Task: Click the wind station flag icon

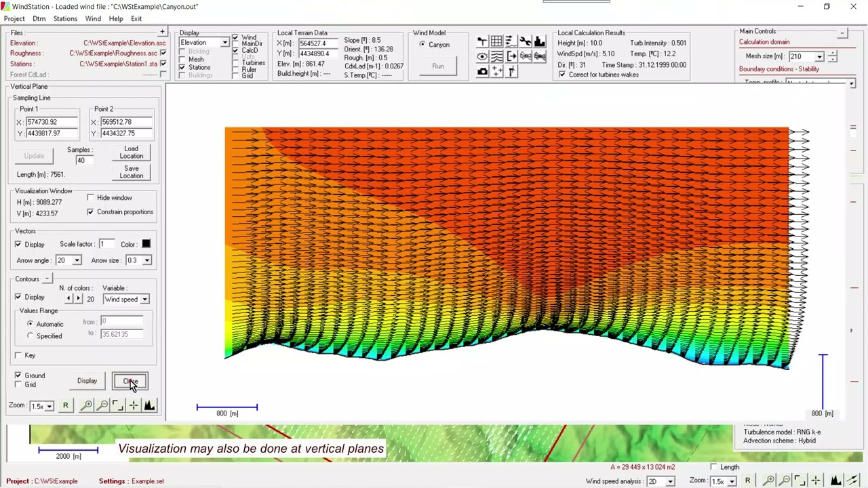Action: click(482, 42)
